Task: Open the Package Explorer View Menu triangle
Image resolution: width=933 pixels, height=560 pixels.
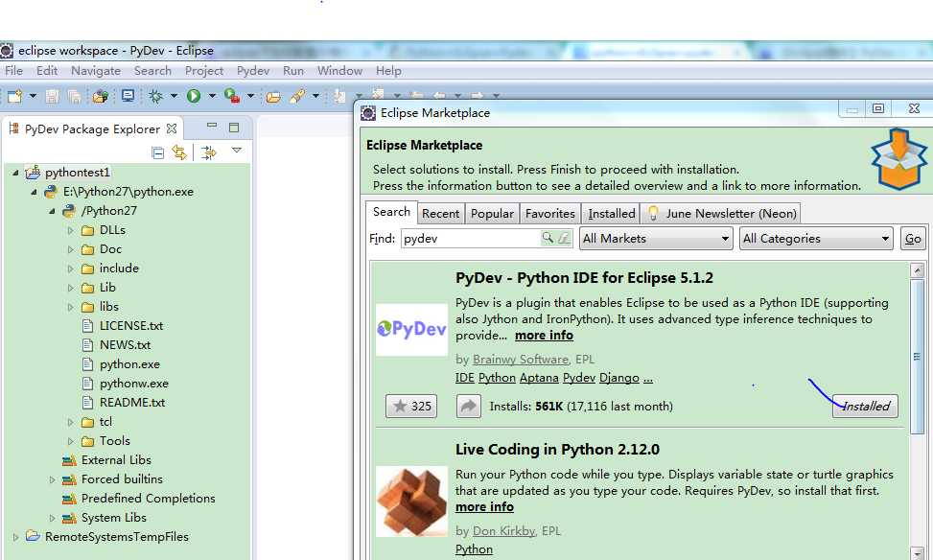Action: [236, 151]
